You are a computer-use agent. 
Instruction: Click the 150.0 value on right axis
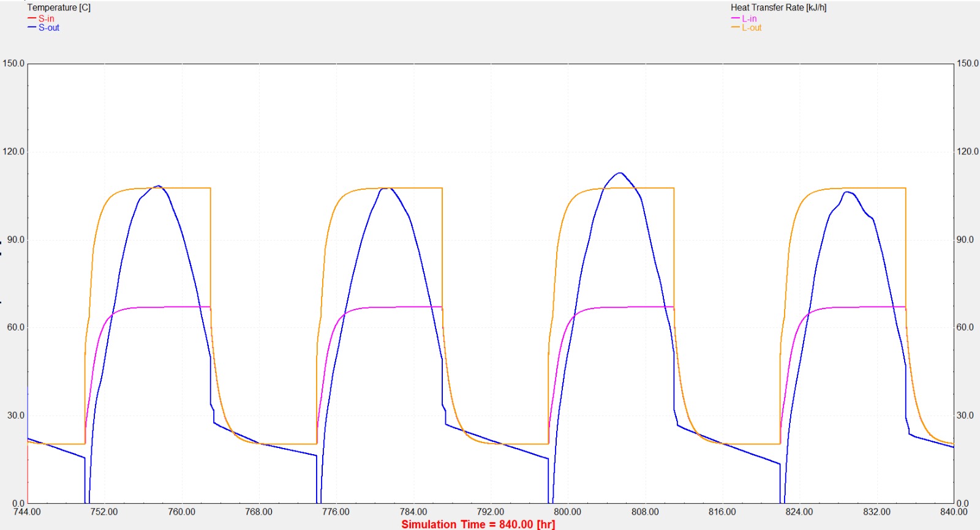tap(967, 64)
